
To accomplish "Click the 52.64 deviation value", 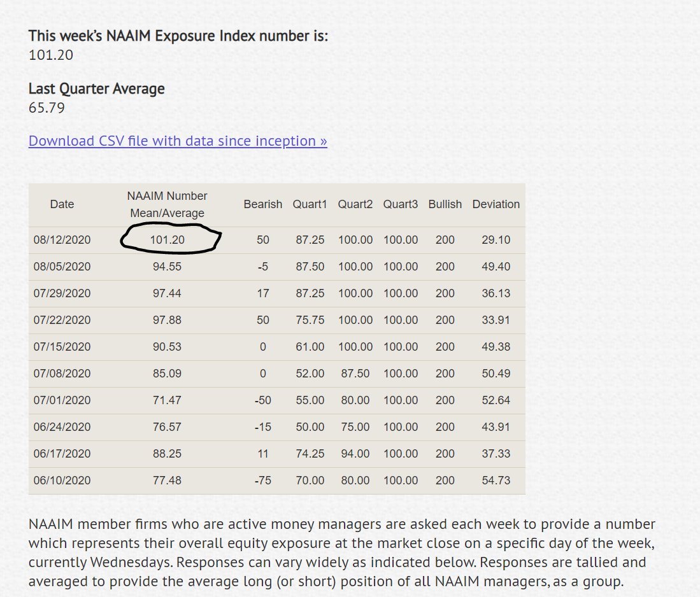I will click(496, 401).
